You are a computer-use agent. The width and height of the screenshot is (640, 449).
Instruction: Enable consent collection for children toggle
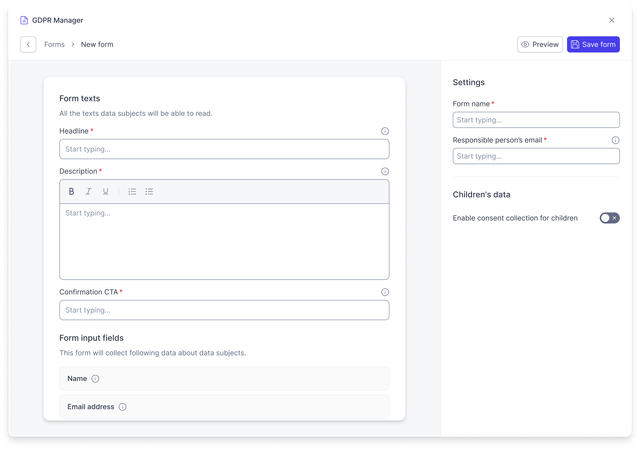point(609,218)
